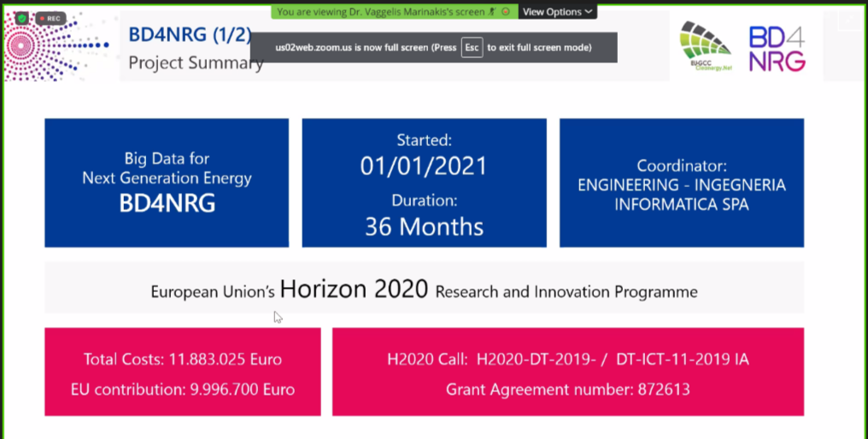
Task: Click the 'BD4NRG (1/2)' slide title
Action: click(190, 34)
